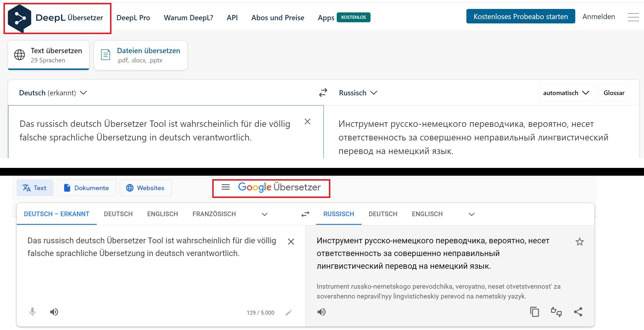
Task: Click the KOSTENLOS badge
Action: (x=353, y=17)
